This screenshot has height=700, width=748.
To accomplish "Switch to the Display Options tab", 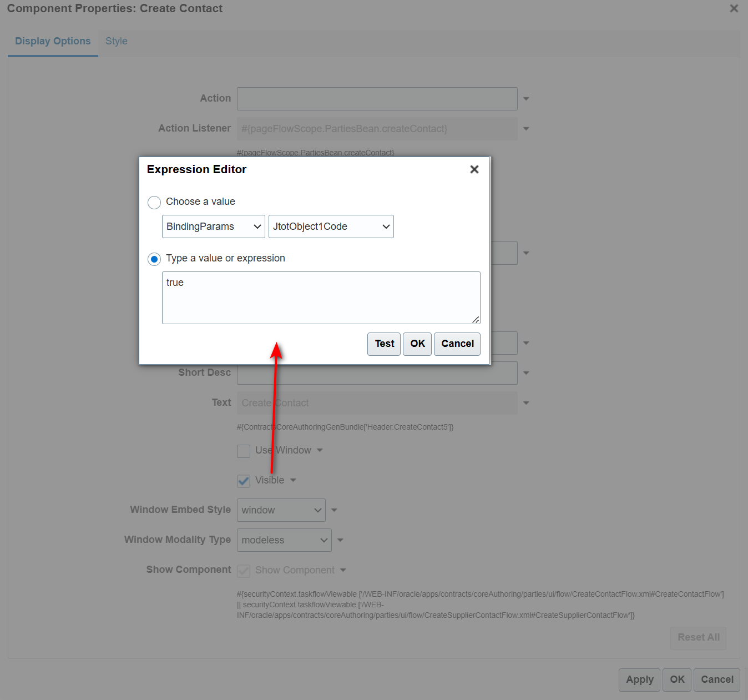I will (x=53, y=41).
